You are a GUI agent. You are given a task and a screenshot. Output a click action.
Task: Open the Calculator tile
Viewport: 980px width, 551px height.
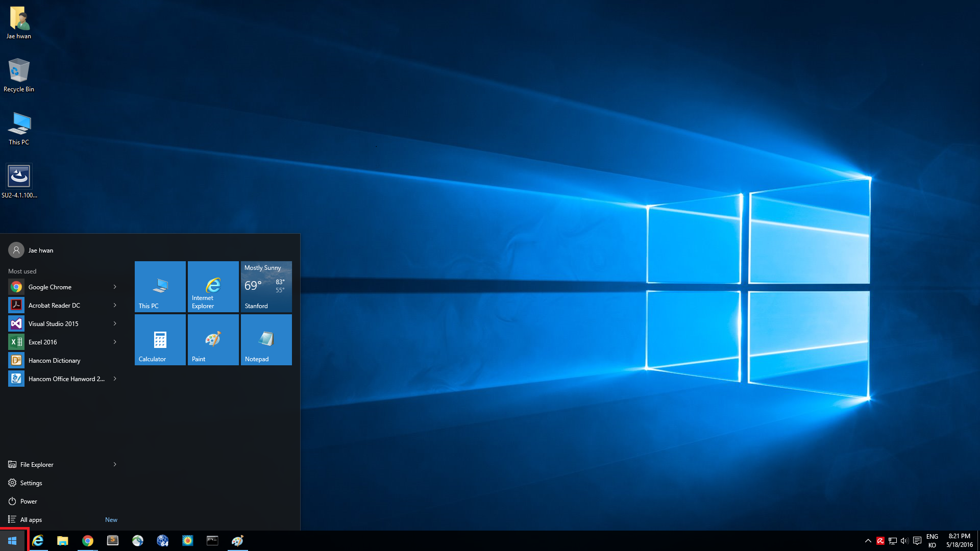click(x=160, y=339)
